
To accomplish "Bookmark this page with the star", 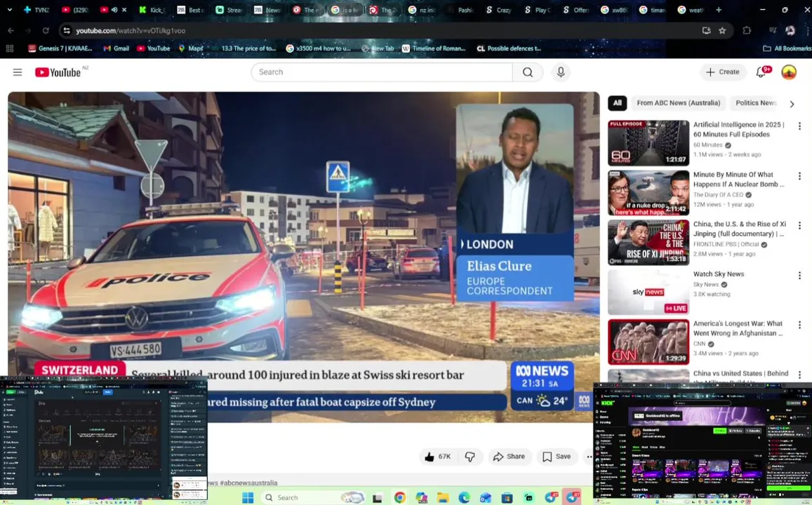I will click(722, 31).
